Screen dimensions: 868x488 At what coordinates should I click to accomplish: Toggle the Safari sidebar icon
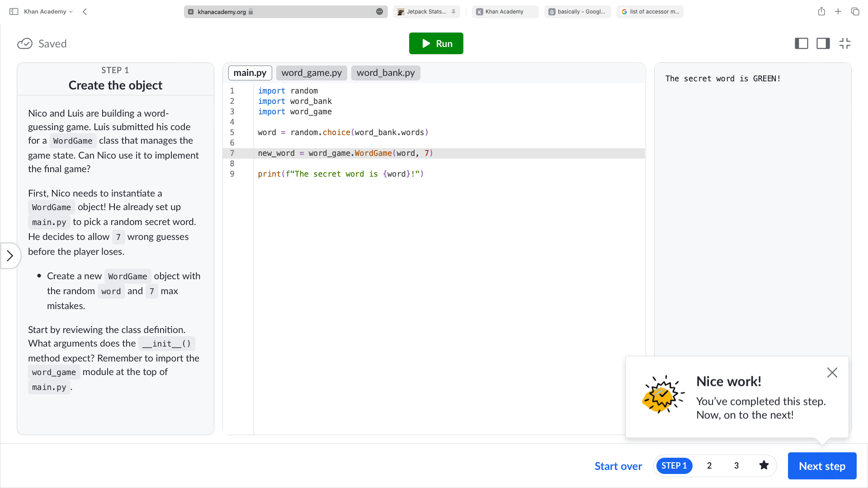[x=14, y=12]
